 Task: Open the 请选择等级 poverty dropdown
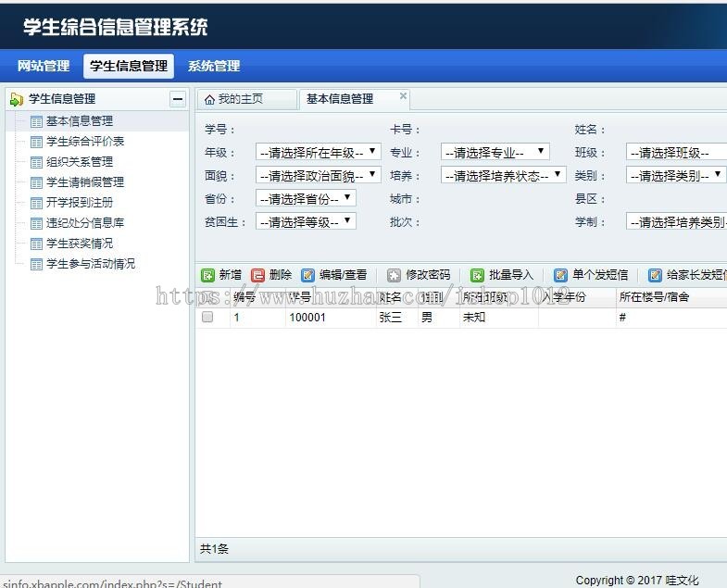click(306, 221)
